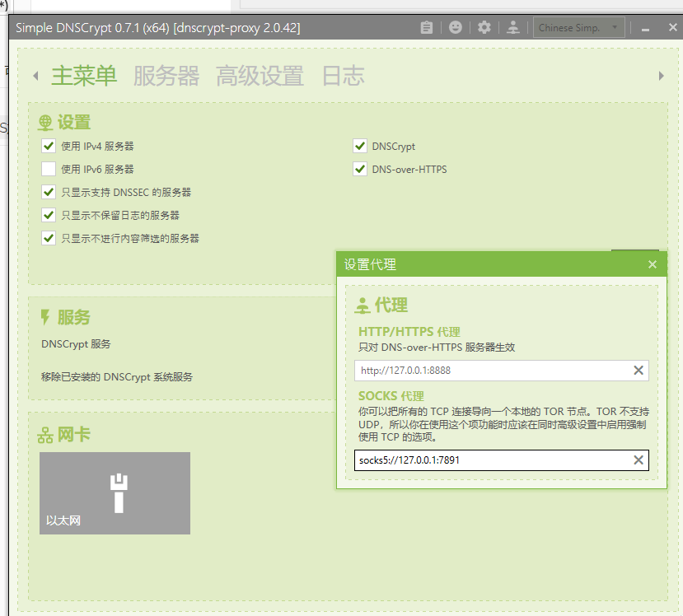Viewport: 683px width, 616px height.
Task: Close the Simple DNSCrypt window
Action: 673,27
